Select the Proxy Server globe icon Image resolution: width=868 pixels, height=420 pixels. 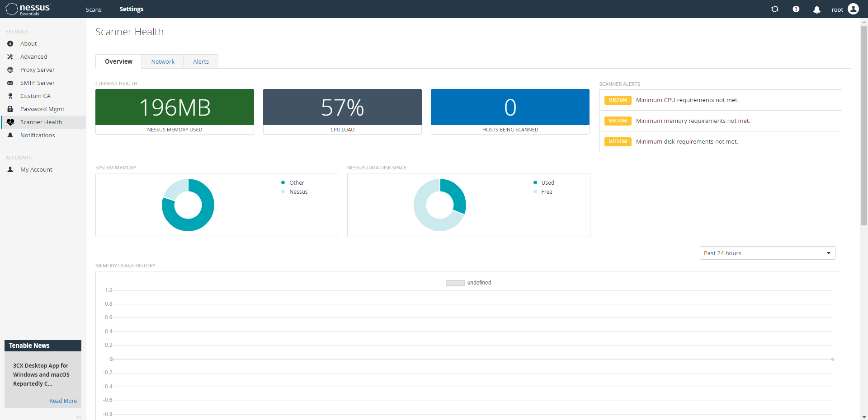click(10, 70)
